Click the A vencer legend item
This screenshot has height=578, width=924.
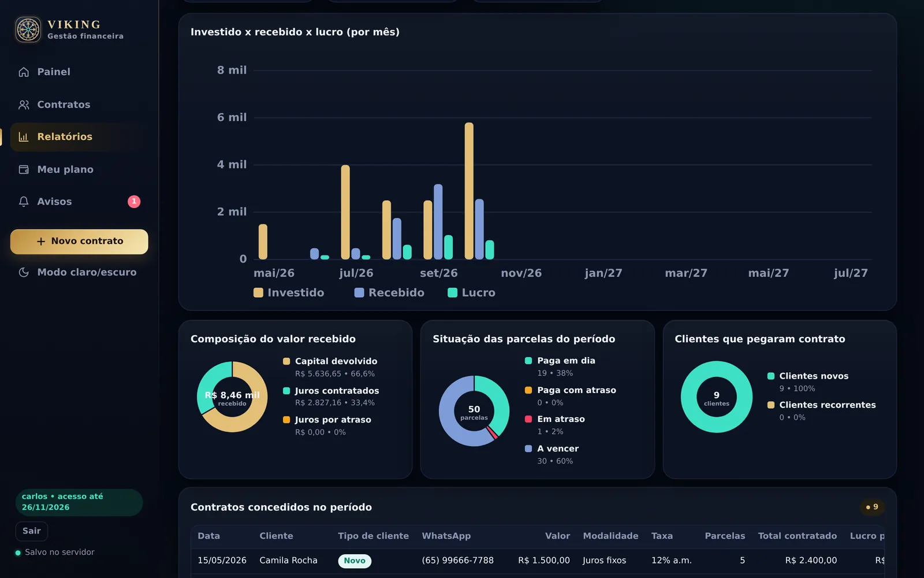point(552,454)
